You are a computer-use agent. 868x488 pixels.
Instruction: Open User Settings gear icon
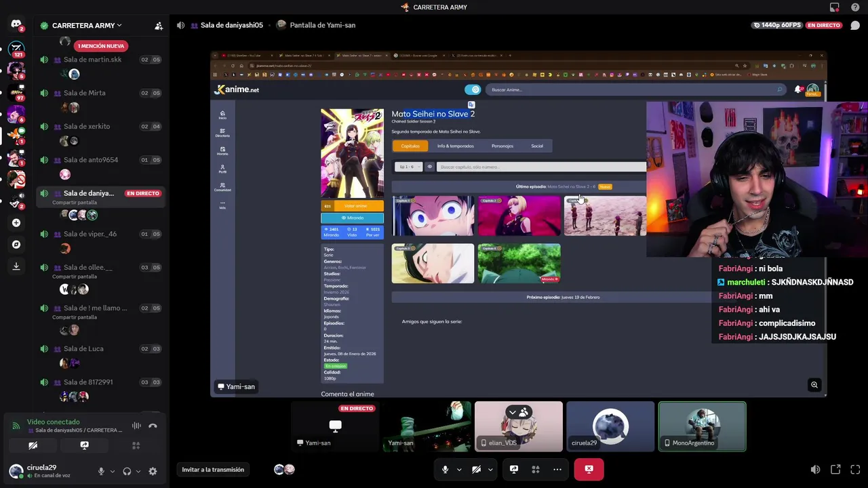coord(153,471)
